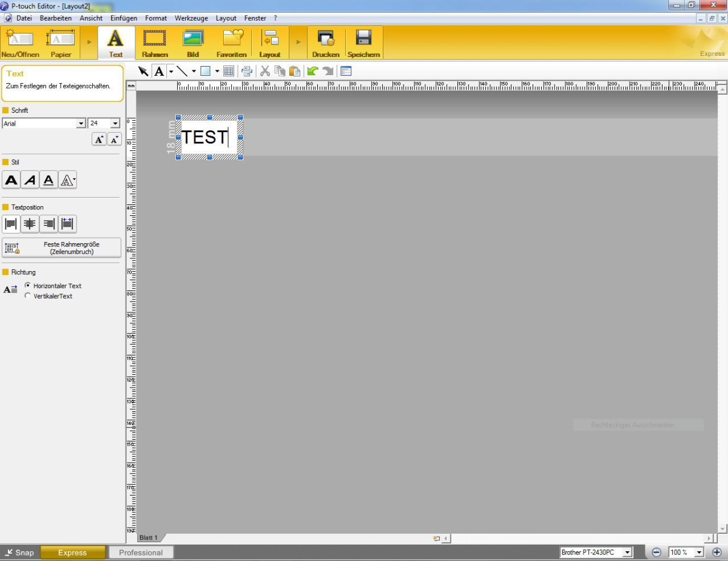728x561 pixels.
Task: Open the Brother PT-2430PC printer dropdown
Action: [627, 553]
